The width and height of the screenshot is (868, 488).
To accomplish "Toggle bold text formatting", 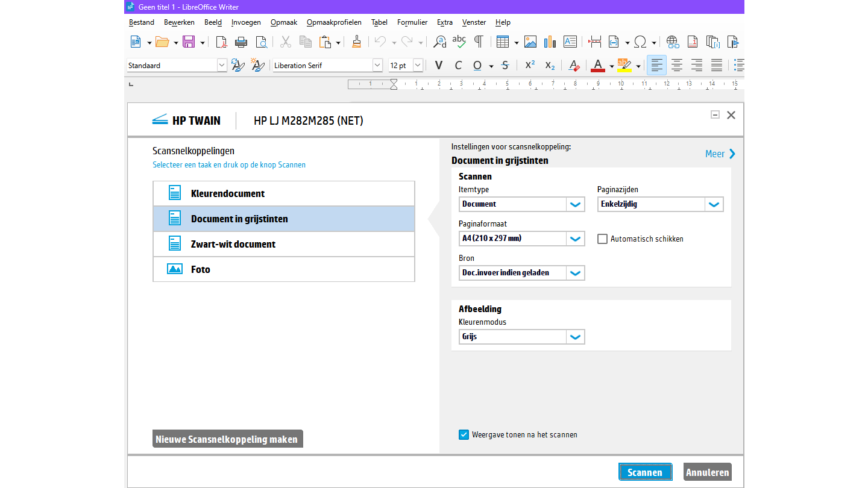I will tap(438, 65).
